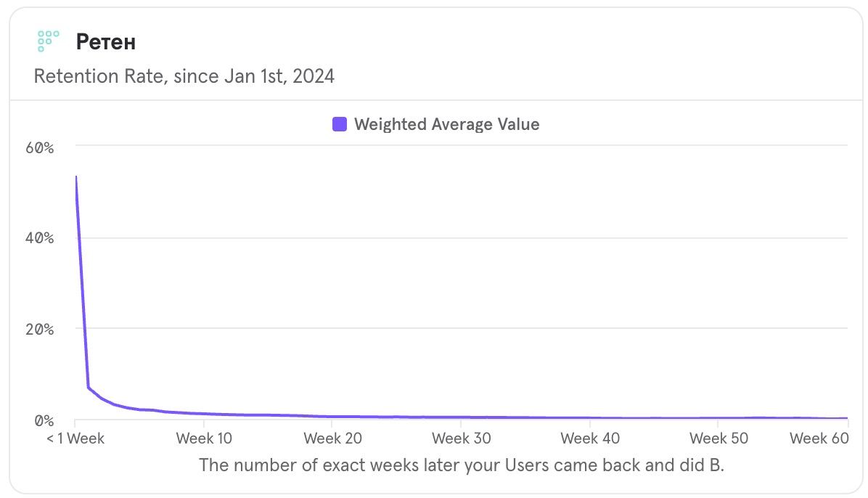Select the < 1 Week axis label
868x498 pixels.
tap(75, 438)
